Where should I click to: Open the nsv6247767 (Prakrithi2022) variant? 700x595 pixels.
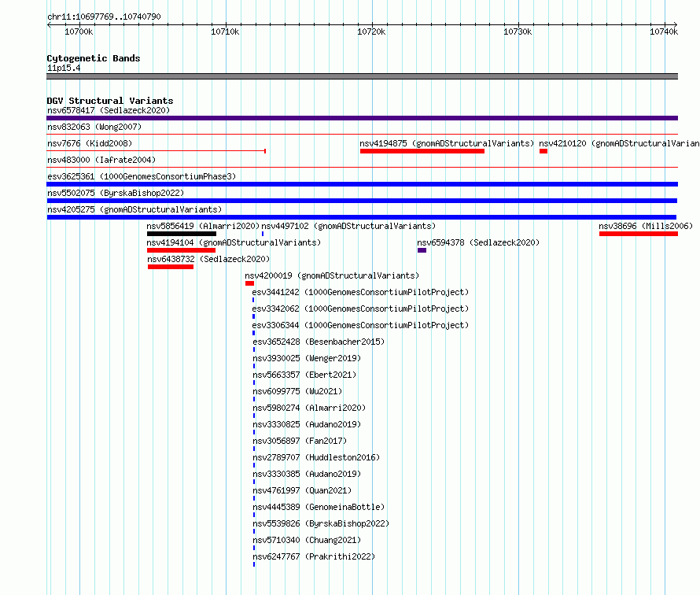(314, 556)
